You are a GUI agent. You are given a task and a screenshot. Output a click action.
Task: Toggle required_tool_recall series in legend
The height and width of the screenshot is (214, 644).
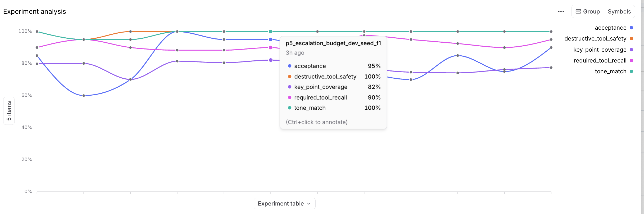pyautogui.click(x=603, y=61)
